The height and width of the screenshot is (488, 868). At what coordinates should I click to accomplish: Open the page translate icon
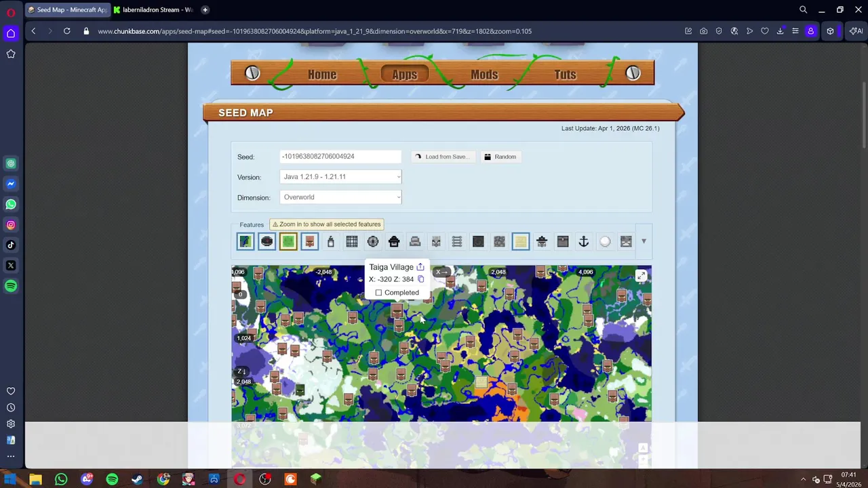(734, 30)
